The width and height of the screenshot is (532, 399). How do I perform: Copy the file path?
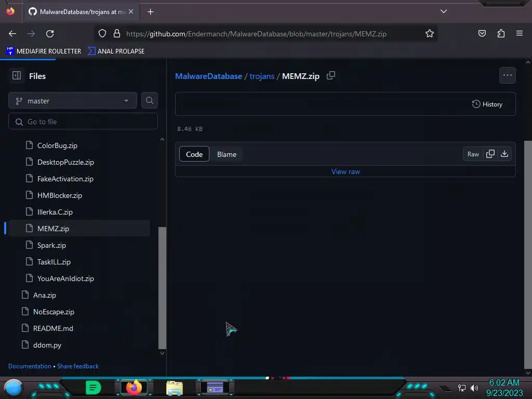(x=331, y=75)
